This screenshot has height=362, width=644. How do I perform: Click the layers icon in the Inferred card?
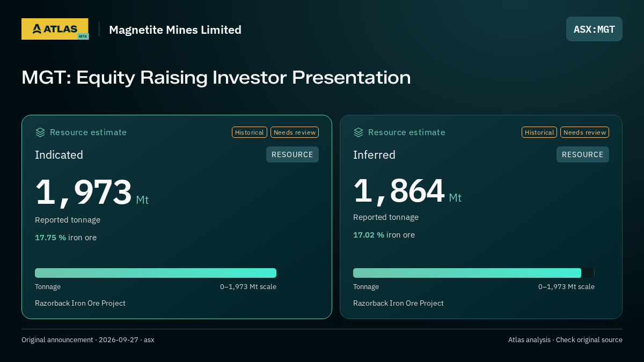pos(358,132)
